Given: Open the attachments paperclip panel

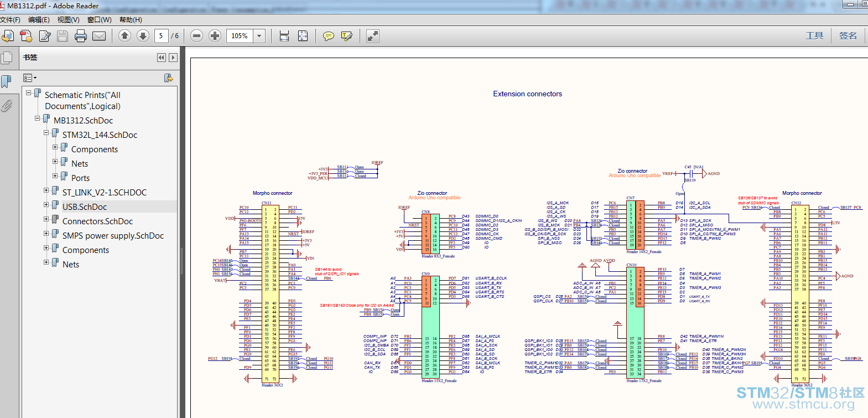Looking at the screenshot, I should coord(7,105).
